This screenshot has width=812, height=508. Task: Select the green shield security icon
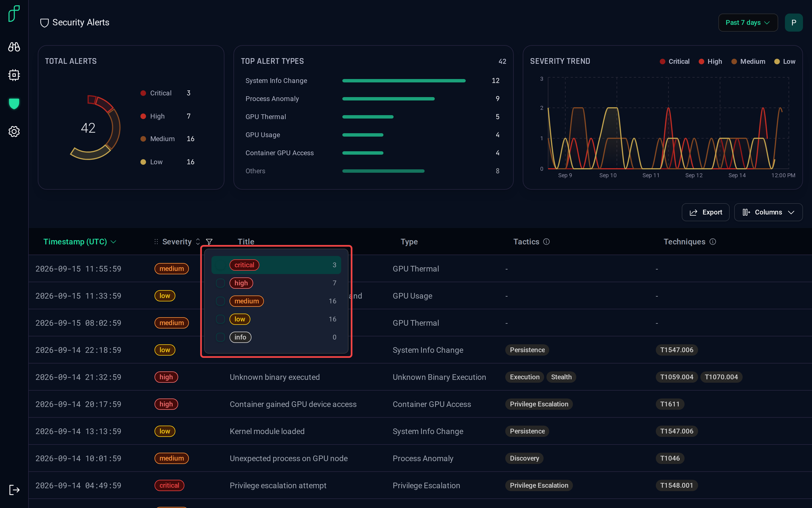[14, 104]
